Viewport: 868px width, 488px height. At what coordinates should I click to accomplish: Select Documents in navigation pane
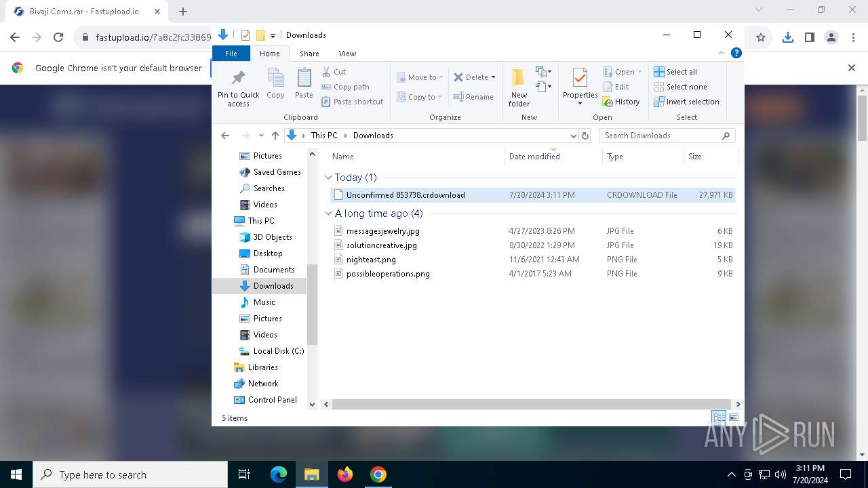point(267,270)
